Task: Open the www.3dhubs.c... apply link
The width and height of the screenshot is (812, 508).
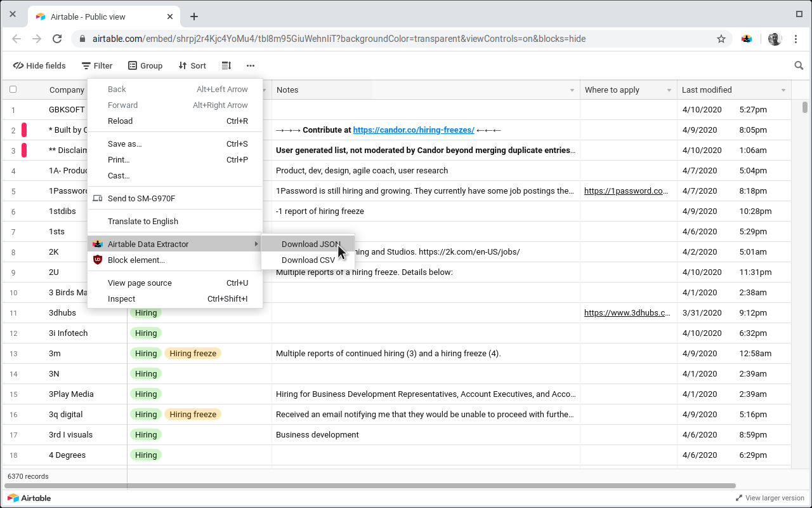Action: pos(627,312)
